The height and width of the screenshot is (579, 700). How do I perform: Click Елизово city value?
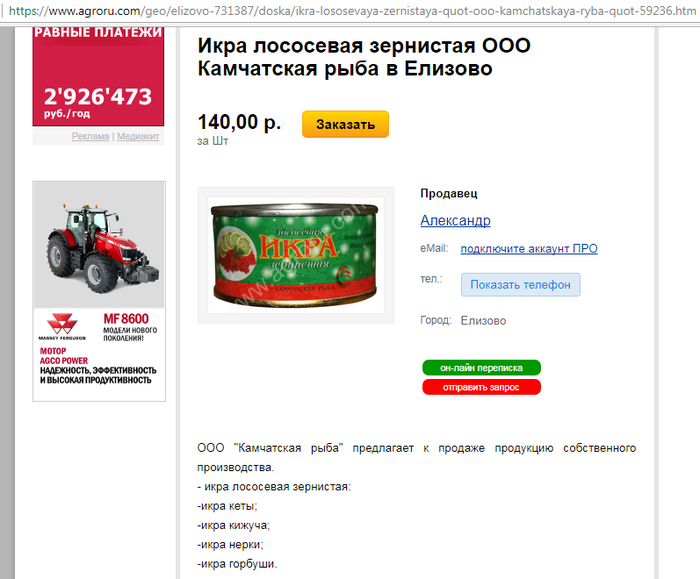pos(483,321)
